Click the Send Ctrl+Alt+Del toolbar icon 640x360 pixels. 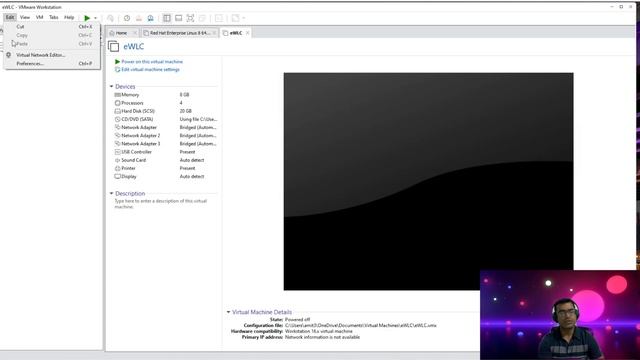110,18
